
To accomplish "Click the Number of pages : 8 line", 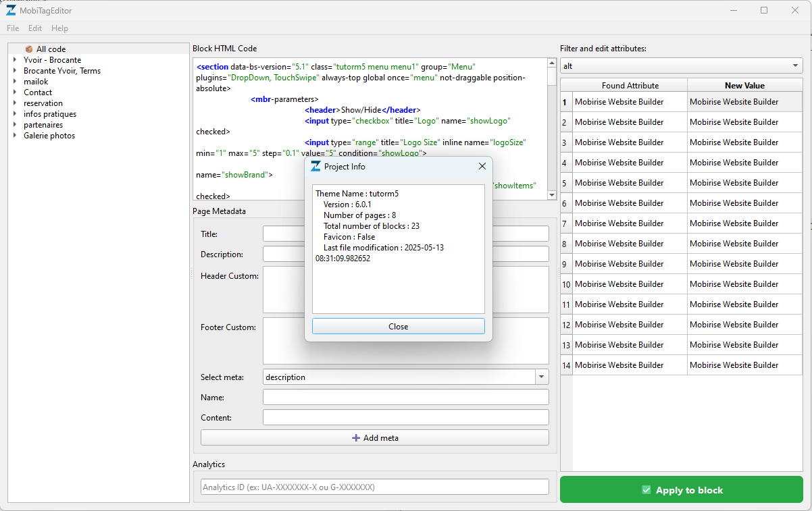I will click(x=359, y=215).
